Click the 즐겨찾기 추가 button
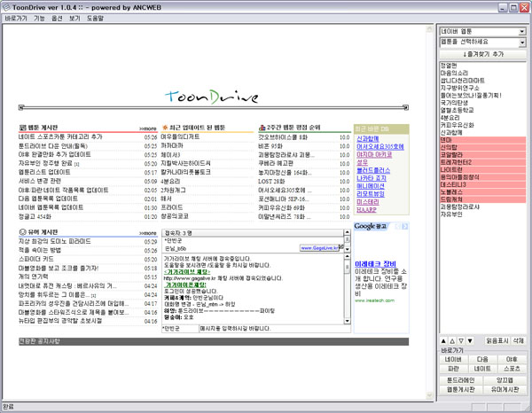Screen dimensions: 532x413 (483, 54)
